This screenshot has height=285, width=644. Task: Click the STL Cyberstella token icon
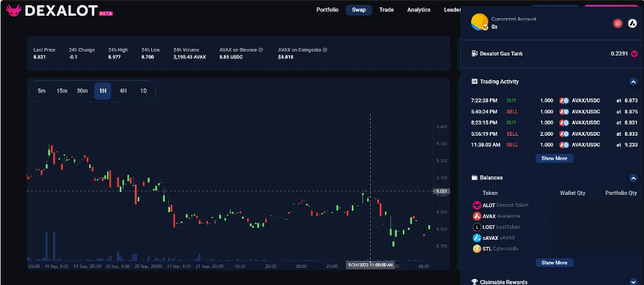click(477, 249)
